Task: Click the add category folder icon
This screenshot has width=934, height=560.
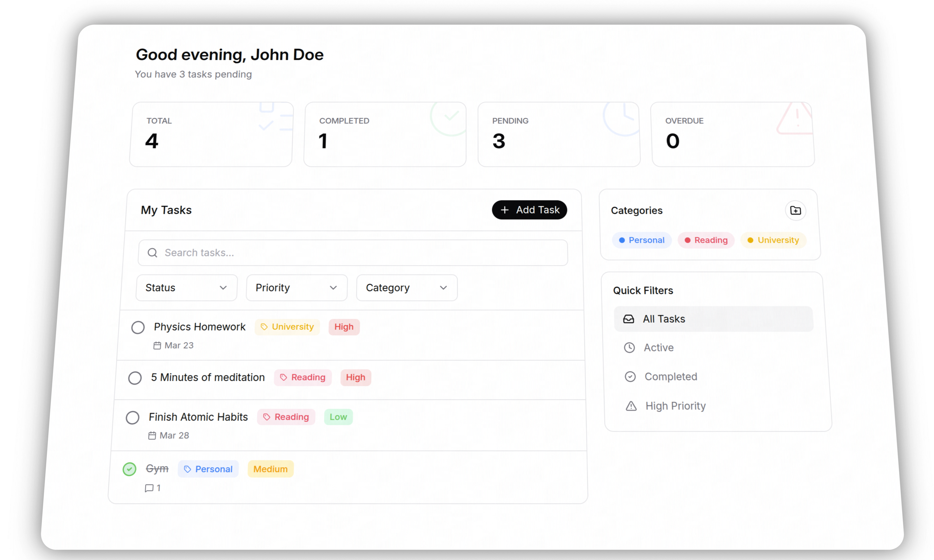Action: 795,210
